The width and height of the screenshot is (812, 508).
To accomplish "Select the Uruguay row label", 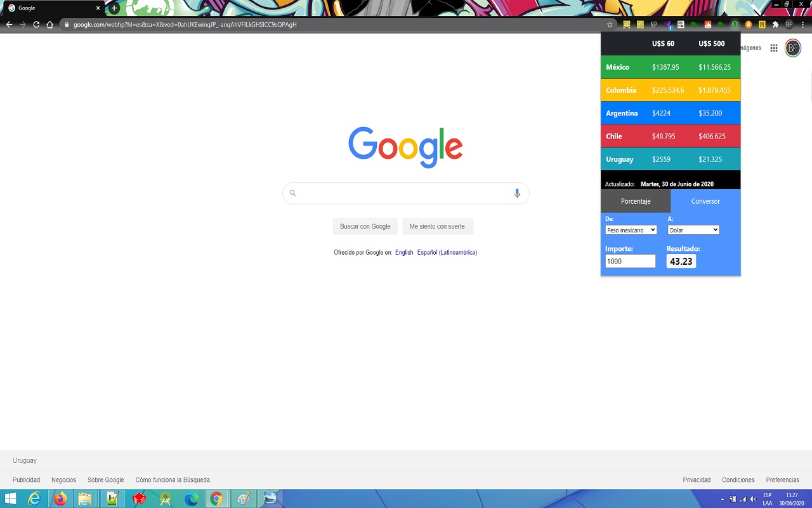I will tap(620, 159).
